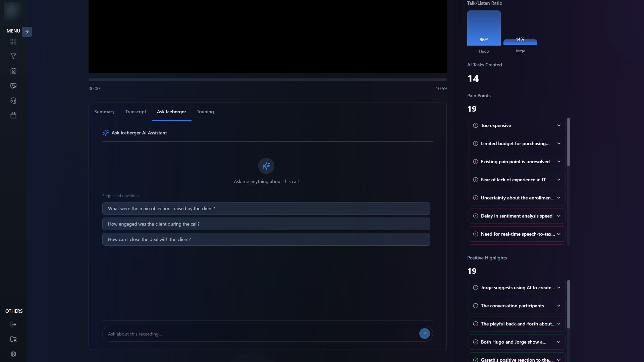Expand Gareth's positive reaction highlight chevron
Viewport: 644px width, 362px height.
559,360
